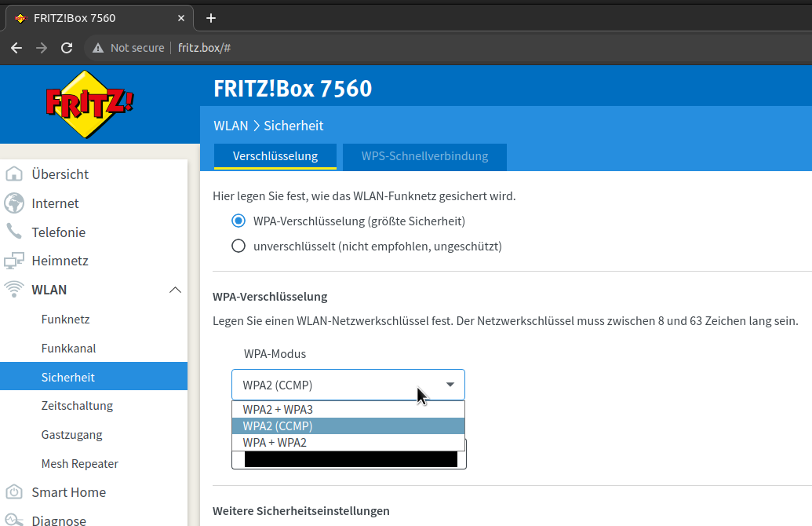Screen dimensions: 812x526
Task: Choose unverschlüsselt (nicht empfohlen) option
Action: (x=239, y=246)
